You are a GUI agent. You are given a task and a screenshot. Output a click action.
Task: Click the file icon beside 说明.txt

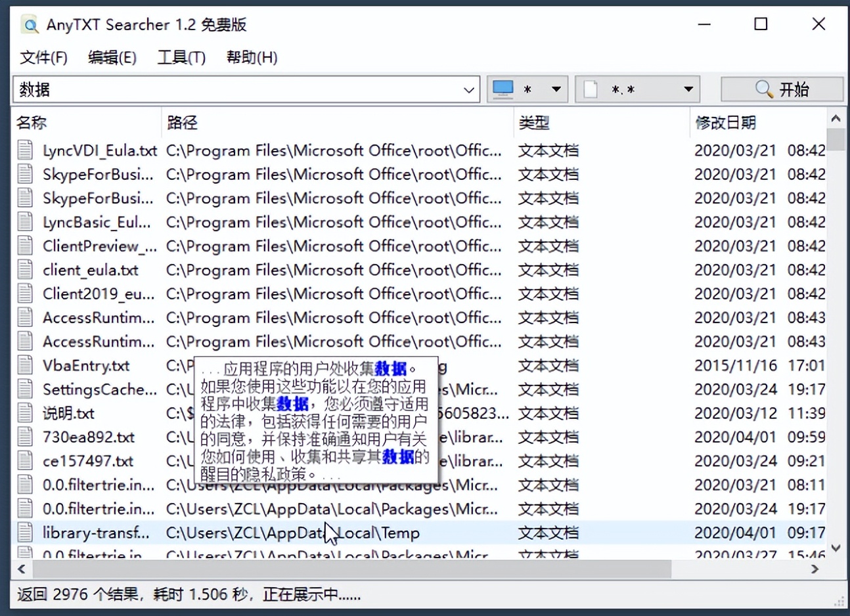click(25, 413)
